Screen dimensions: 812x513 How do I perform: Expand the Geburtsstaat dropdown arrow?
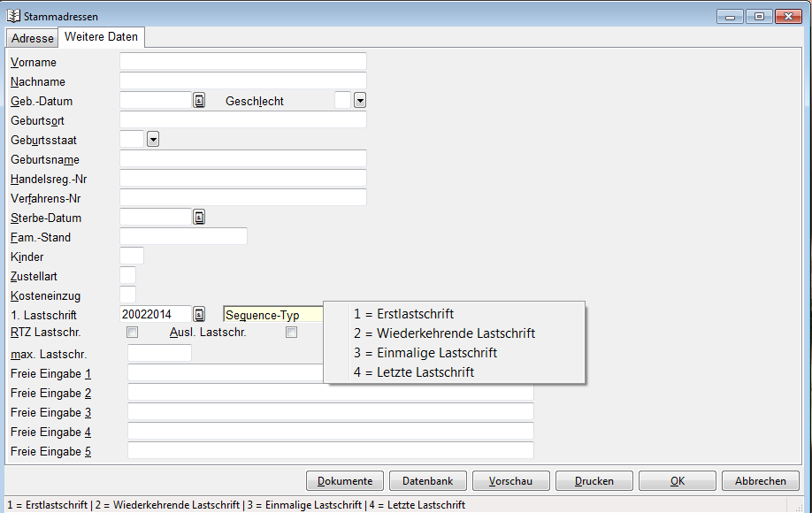[x=153, y=140]
